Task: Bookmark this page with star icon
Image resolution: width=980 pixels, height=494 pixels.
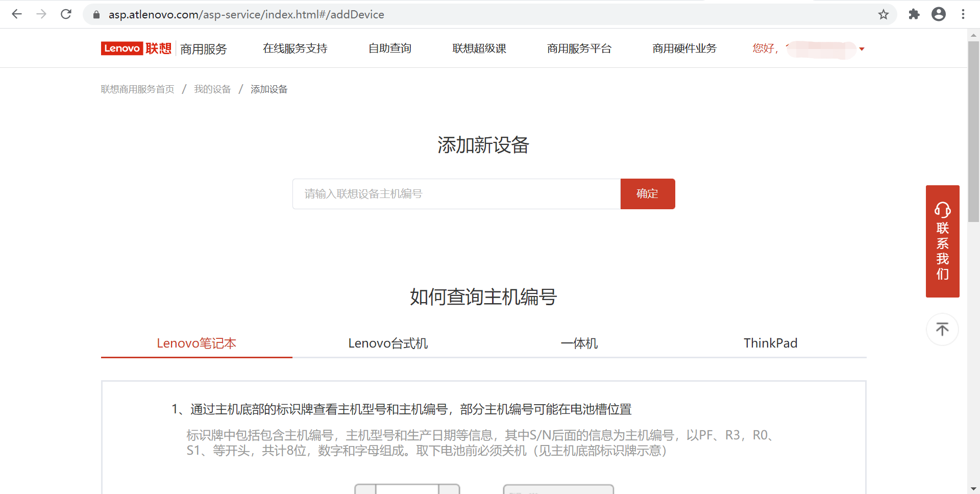Action: coord(884,14)
